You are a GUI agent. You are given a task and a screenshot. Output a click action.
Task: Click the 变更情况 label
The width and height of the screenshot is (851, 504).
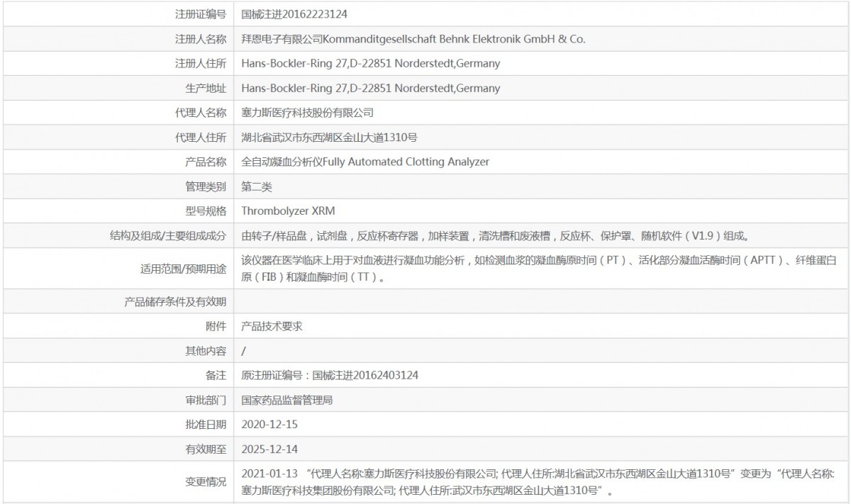[x=206, y=482]
